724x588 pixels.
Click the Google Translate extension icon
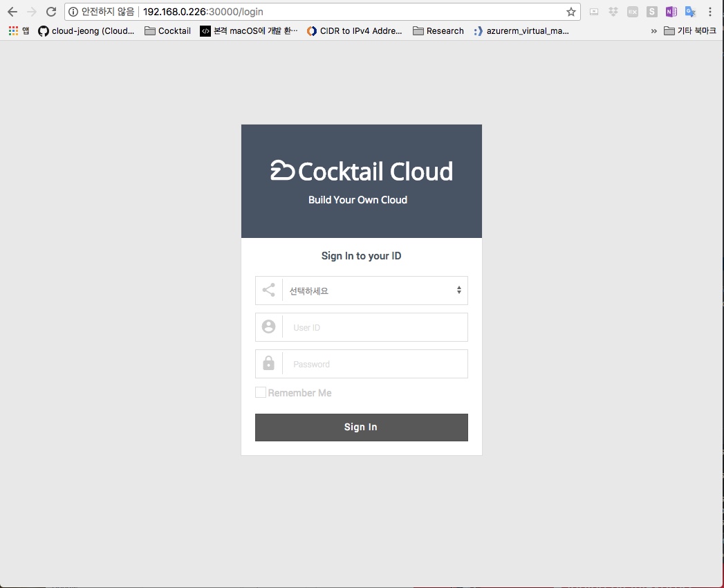coord(690,12)
